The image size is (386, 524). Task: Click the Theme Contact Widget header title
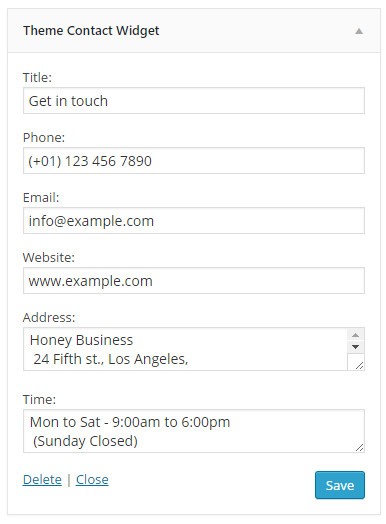point(91,31)
